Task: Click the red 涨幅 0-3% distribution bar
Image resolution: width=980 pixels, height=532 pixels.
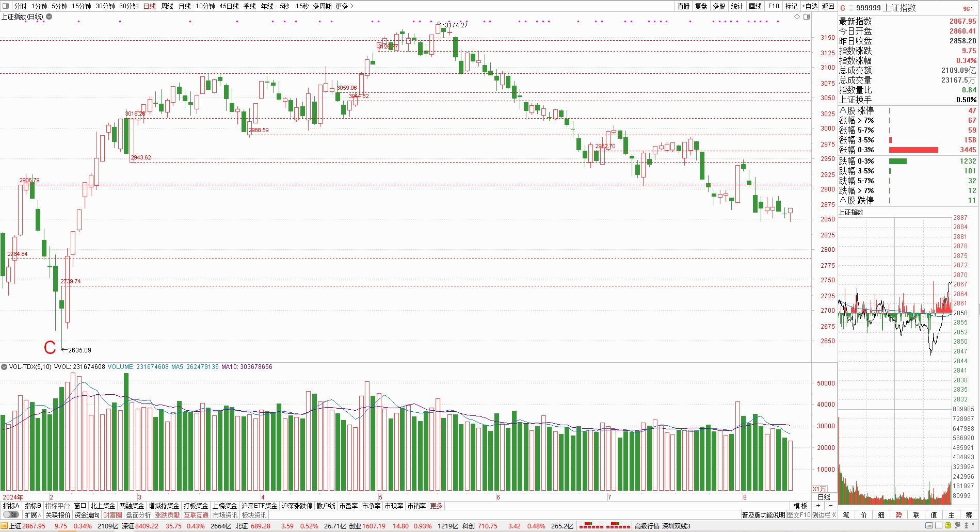Action: [x=913, y=150]
